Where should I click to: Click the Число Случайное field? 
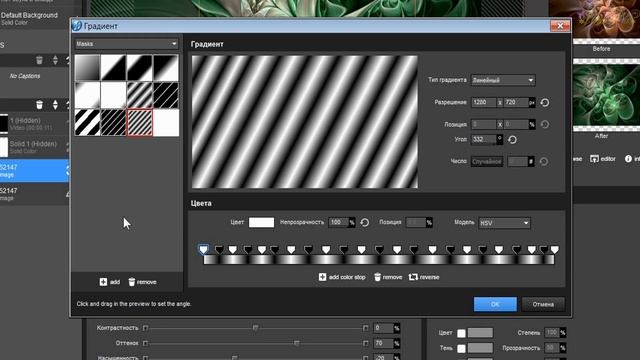[487, 162]
